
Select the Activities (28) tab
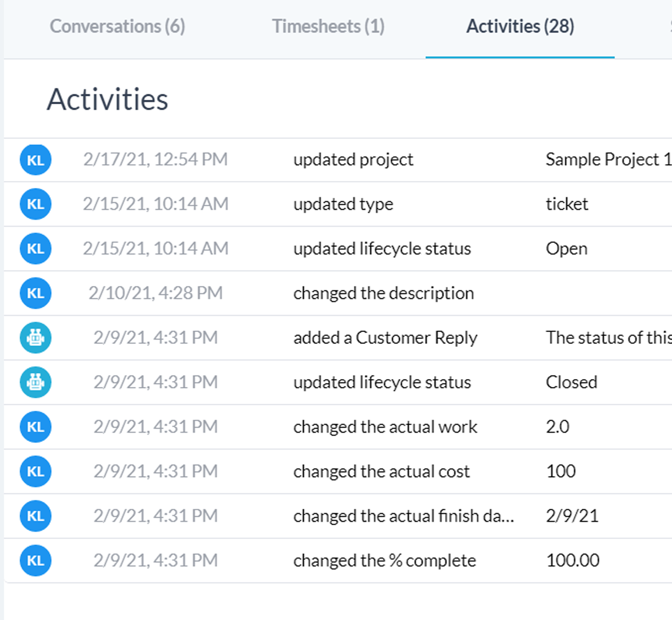(520, 27)
